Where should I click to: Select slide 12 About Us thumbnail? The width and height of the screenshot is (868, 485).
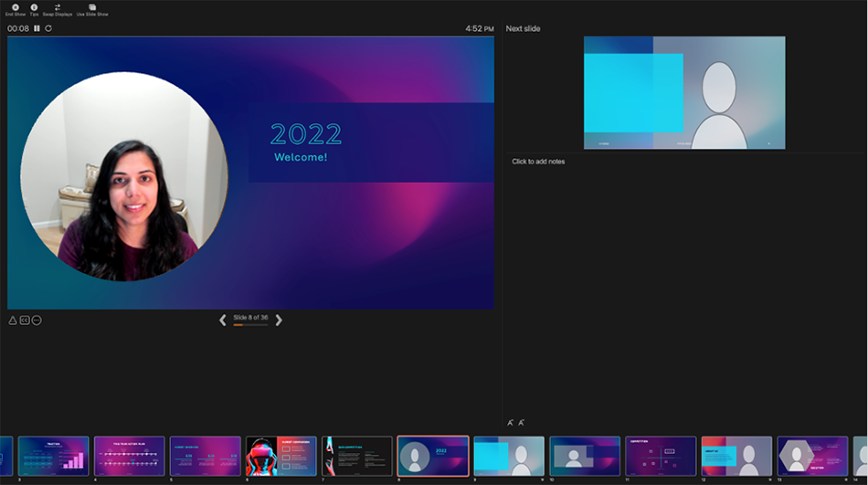pos(736,456)
